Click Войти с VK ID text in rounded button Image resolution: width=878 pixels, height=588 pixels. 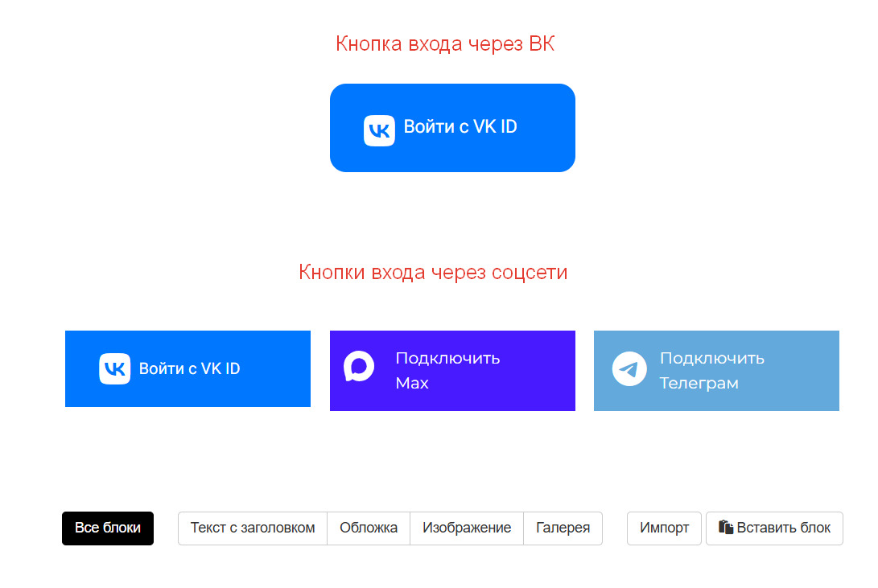click(x=460, y=127)
